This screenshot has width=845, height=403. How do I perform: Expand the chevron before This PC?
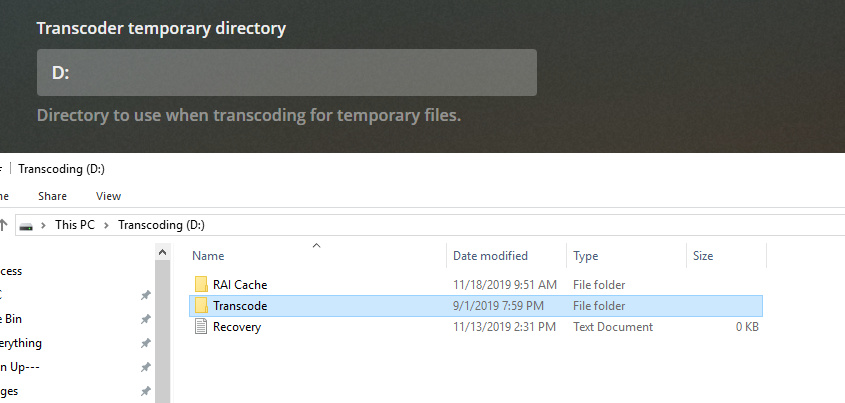click(x=44, y=226)
